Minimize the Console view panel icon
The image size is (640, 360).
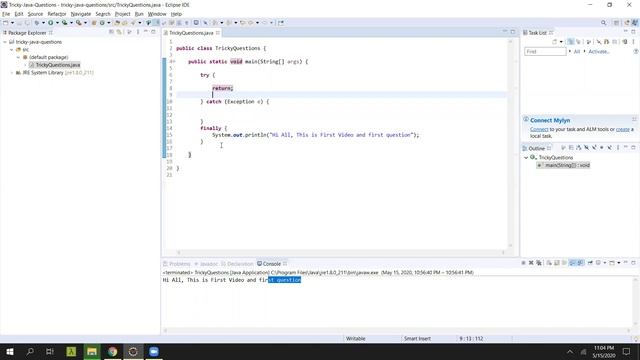pyautogui.click(x=626, y=263)
